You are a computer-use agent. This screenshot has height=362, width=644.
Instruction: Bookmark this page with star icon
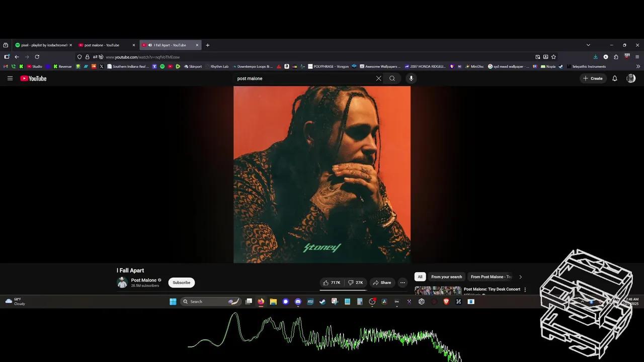[x=553, y=57]
